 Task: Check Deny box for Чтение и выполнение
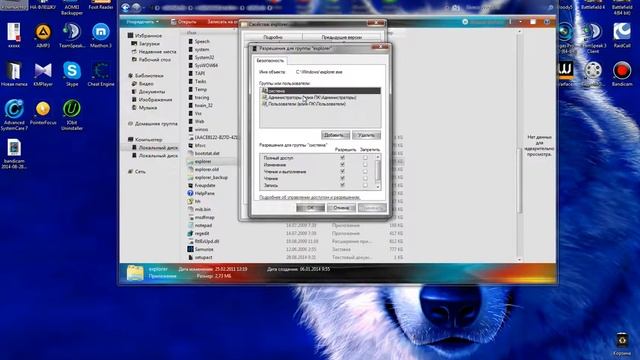(365, 171)
